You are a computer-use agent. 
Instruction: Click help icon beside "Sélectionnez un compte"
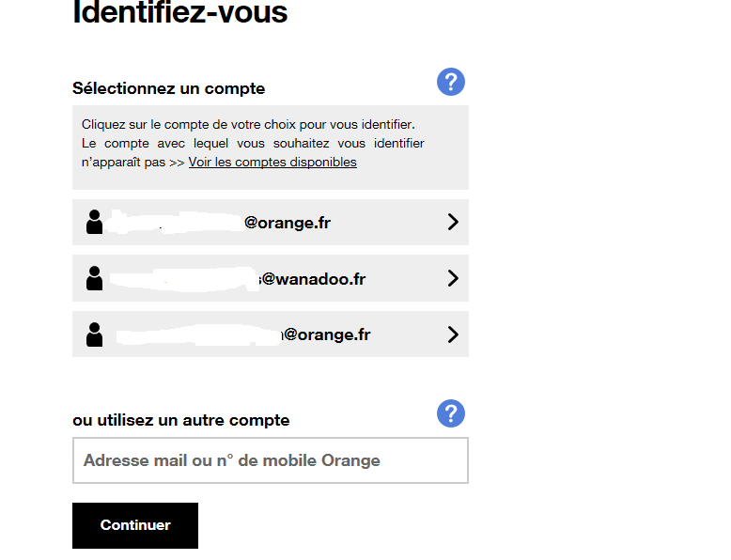[451, 82]
